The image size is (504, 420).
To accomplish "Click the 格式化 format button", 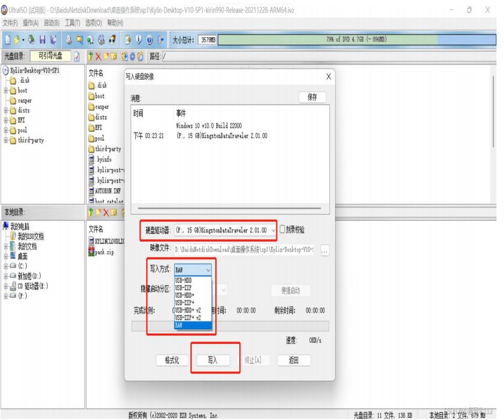I will click(172, 360).
